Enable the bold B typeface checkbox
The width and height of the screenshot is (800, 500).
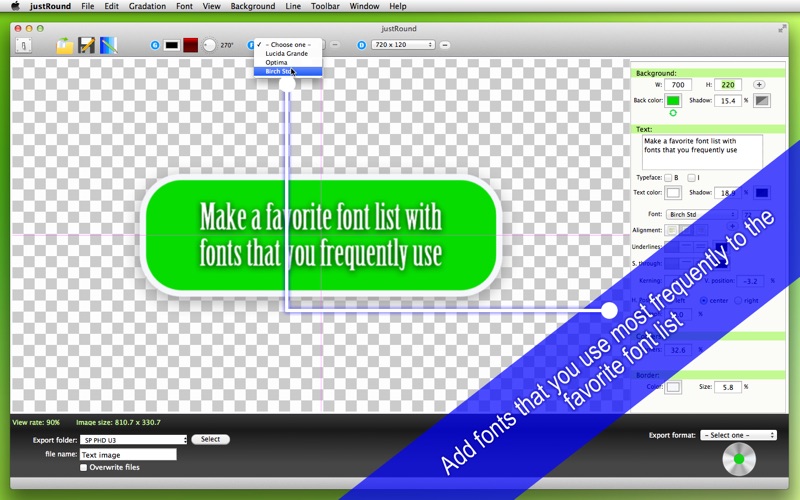point(668,178)
